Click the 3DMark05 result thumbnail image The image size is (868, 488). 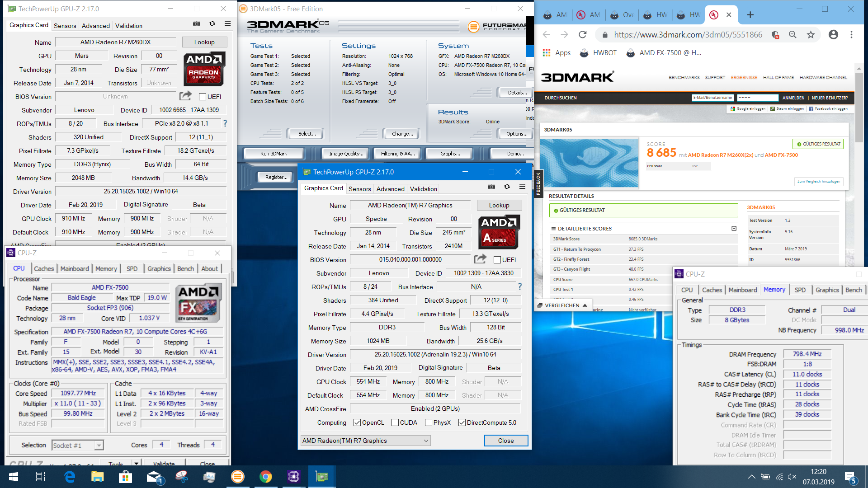pyautogui.click(x=590, y=163)
